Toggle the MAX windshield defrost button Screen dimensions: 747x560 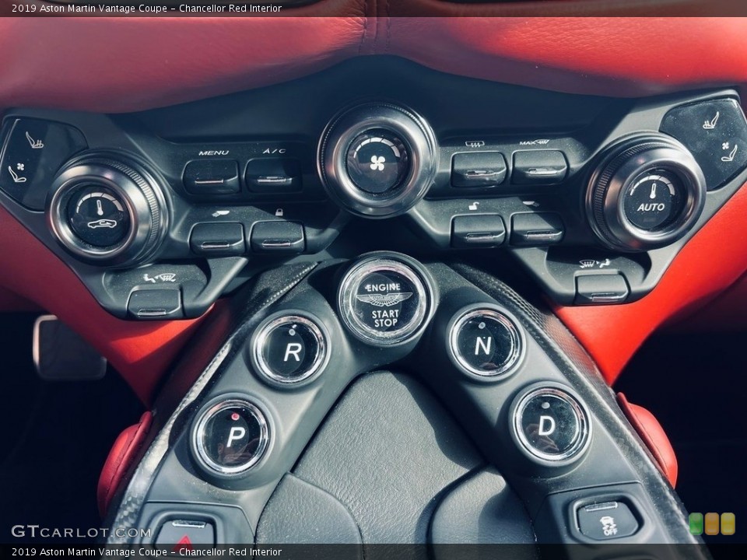tap(540, 166)
